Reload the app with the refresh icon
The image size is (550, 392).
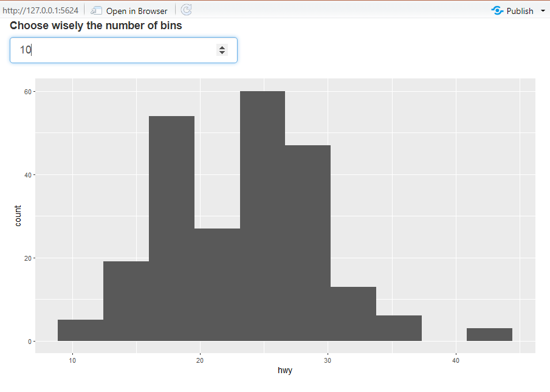[x=187, y=10]
